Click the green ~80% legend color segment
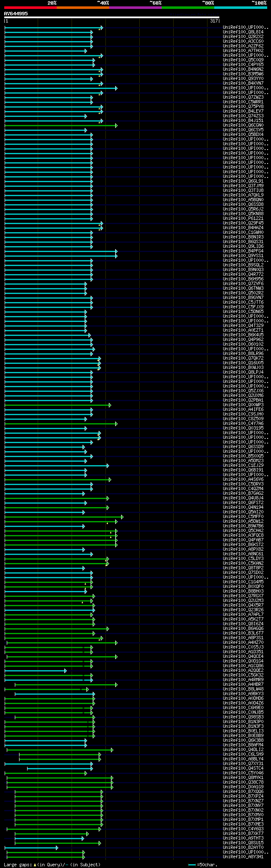Viewport: 271px width, 868px height. click(x=188, y=8)
